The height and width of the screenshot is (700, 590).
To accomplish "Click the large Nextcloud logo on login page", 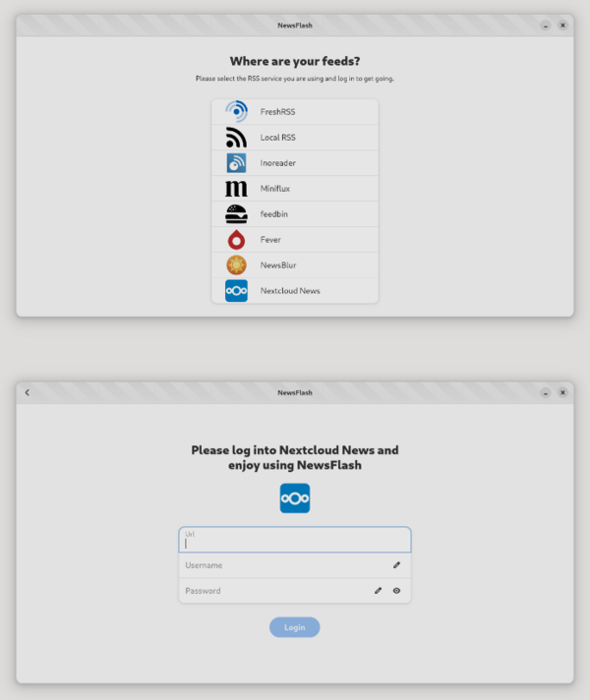I will [295, 498].
